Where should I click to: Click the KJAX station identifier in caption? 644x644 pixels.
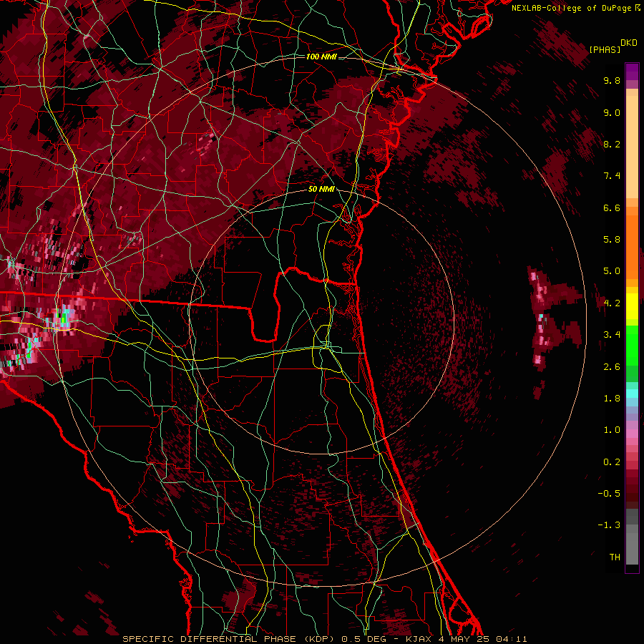[x=419, y=639]
